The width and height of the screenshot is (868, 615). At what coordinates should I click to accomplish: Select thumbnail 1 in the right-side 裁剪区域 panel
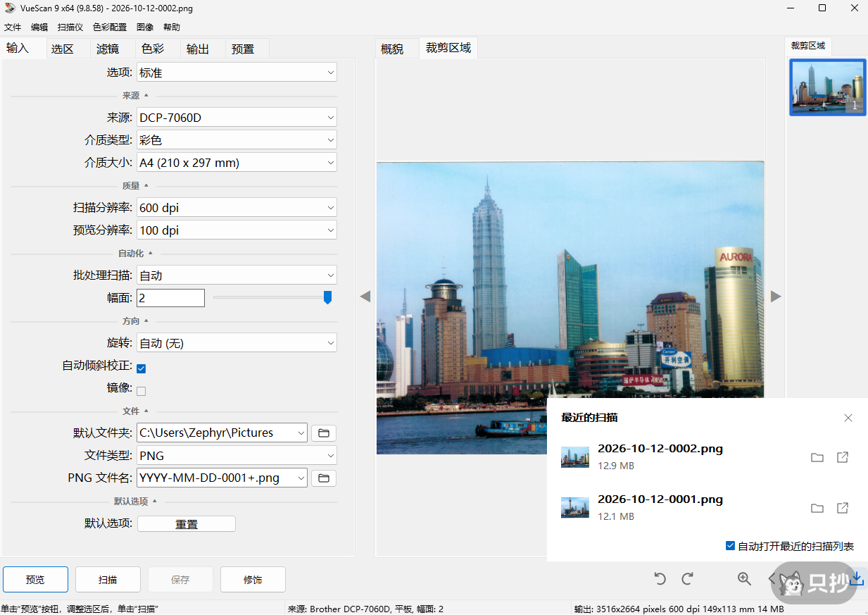pyautogui.click(x=827, y=87)
